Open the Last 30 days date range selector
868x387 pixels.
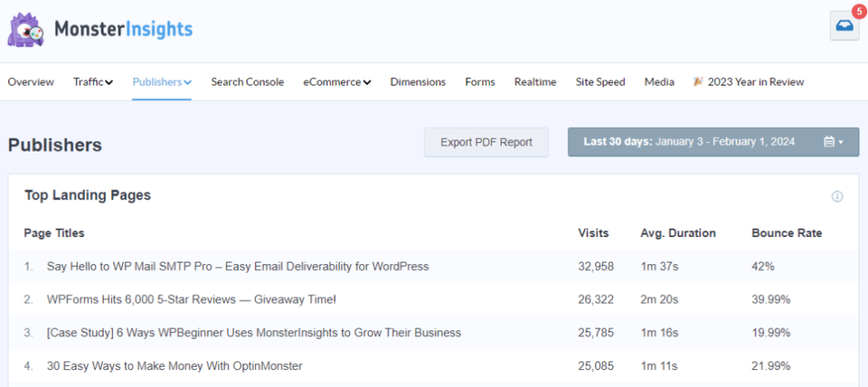pos(712,142)
